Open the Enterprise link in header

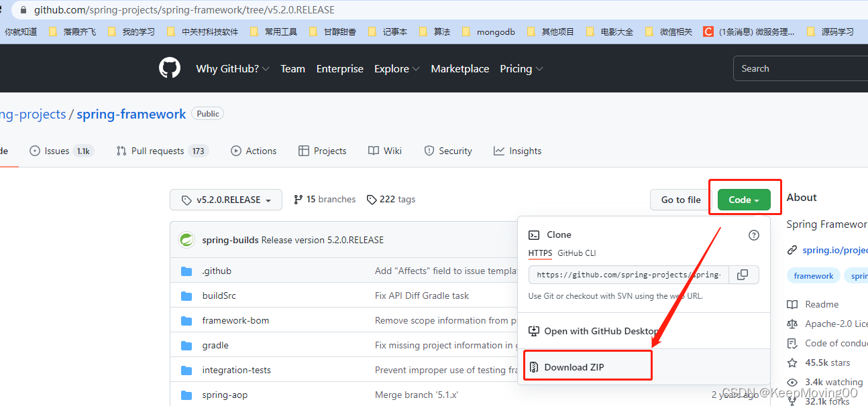point(339,68)
